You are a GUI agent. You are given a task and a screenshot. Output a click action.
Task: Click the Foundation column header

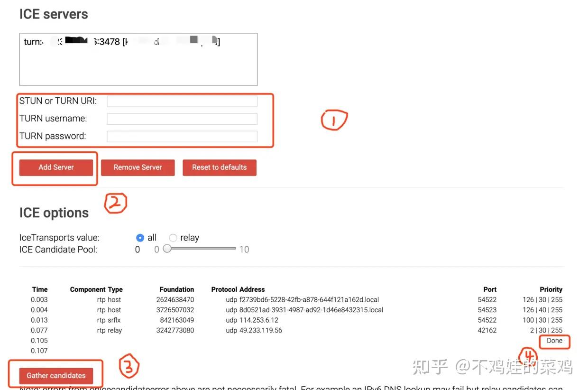(x=177, y=289)
